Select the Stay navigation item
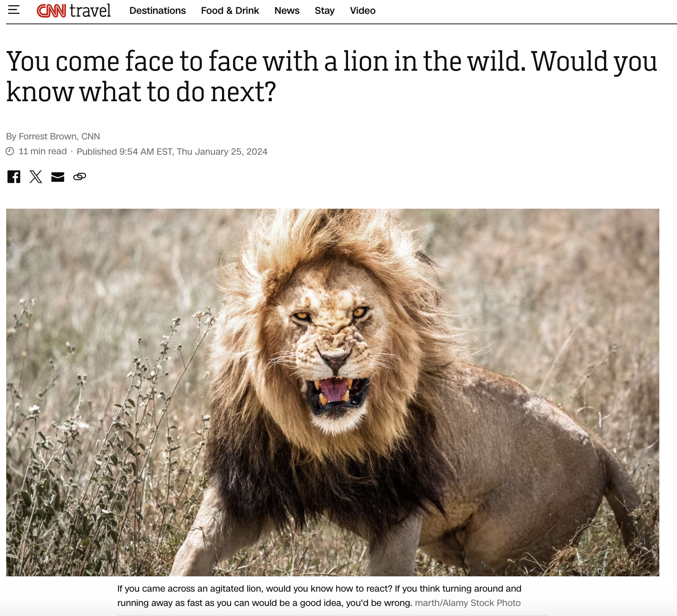Image resolution: width=677 pixels, height=616 pixels. tap(325, 11)
